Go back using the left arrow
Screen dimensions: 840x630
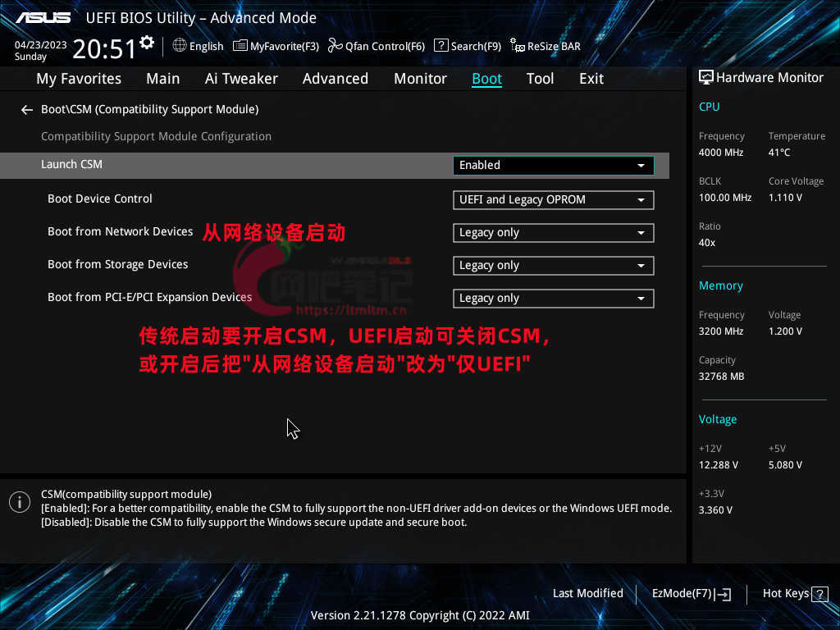tap(27, 110)
